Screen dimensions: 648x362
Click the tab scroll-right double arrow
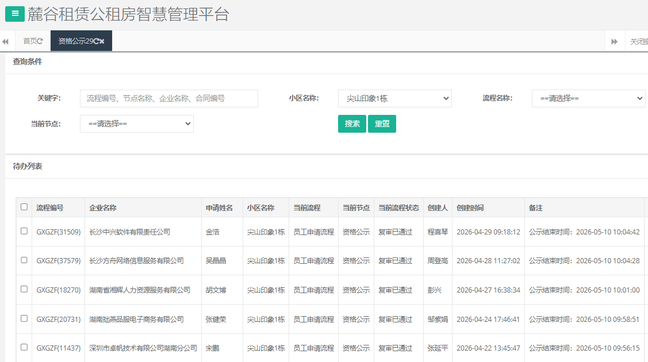point(614,41)
